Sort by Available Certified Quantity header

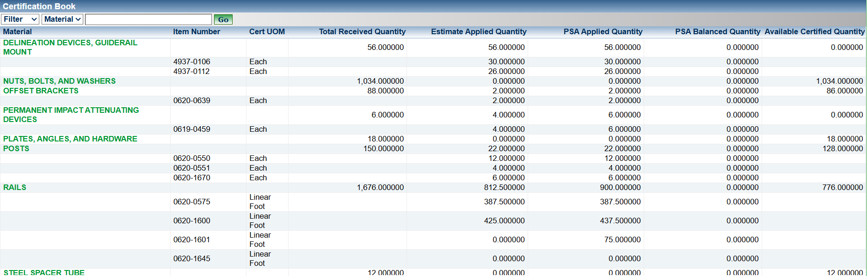pos(815,31)
